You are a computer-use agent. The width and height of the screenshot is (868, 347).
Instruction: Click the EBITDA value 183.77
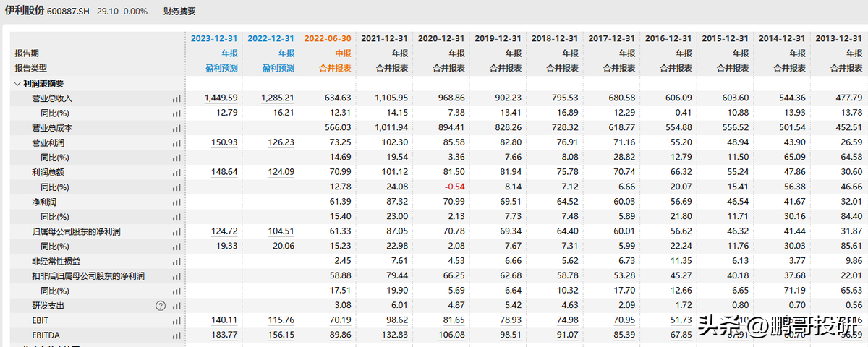click(x=224, y=335)
